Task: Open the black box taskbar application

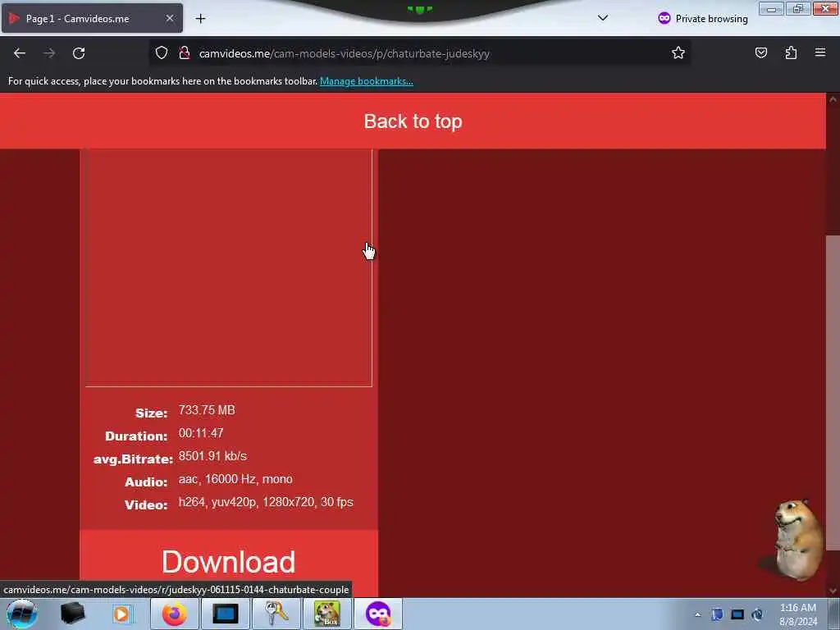Action: pos(73,614)
